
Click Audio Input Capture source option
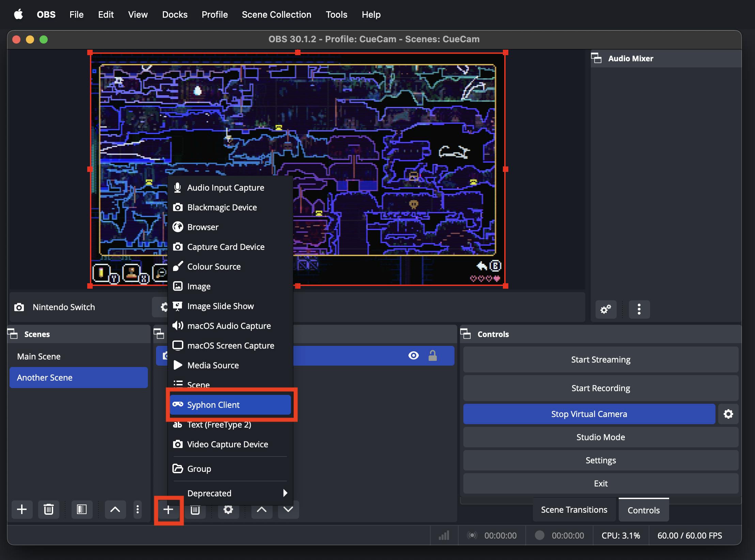click(x=226, y=187)
